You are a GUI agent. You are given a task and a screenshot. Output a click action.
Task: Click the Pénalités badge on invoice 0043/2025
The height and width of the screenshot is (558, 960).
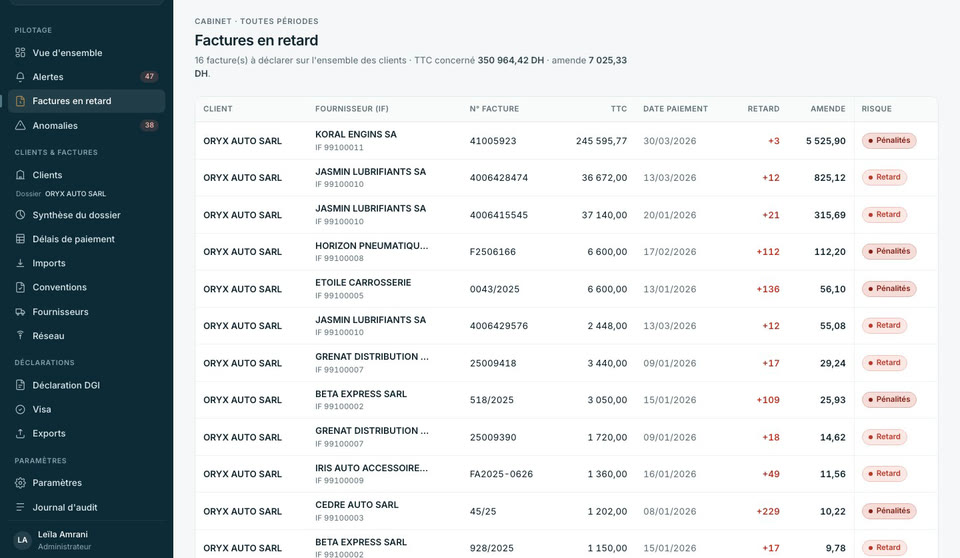click(x=889, y=288)
